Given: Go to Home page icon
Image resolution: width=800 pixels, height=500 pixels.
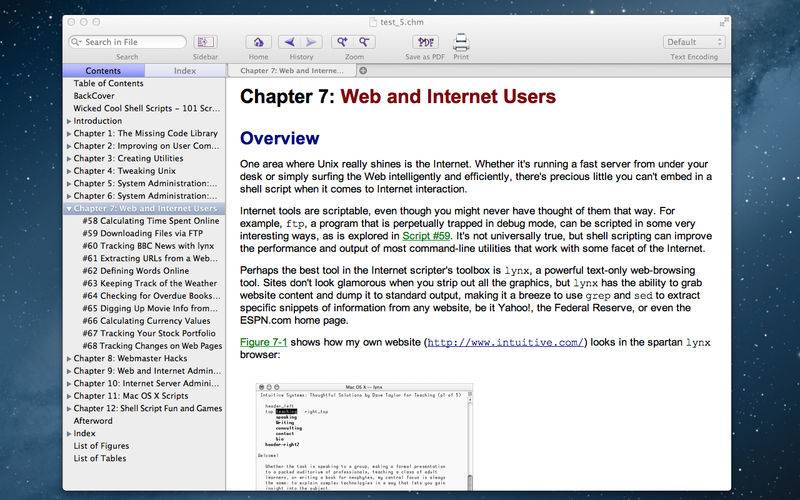Looking at the screenshot, I should pos(258,42).
